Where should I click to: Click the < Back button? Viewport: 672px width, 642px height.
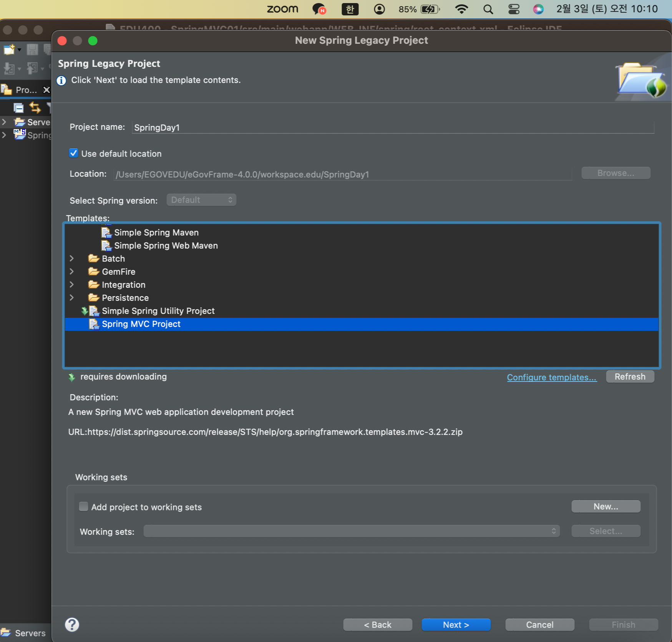click(378, 625)
